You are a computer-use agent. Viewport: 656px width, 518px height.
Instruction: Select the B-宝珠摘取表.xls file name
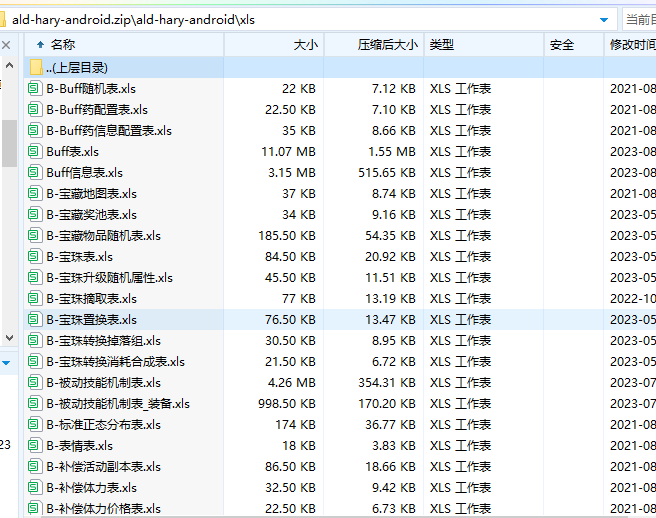[x=91, y=298]
